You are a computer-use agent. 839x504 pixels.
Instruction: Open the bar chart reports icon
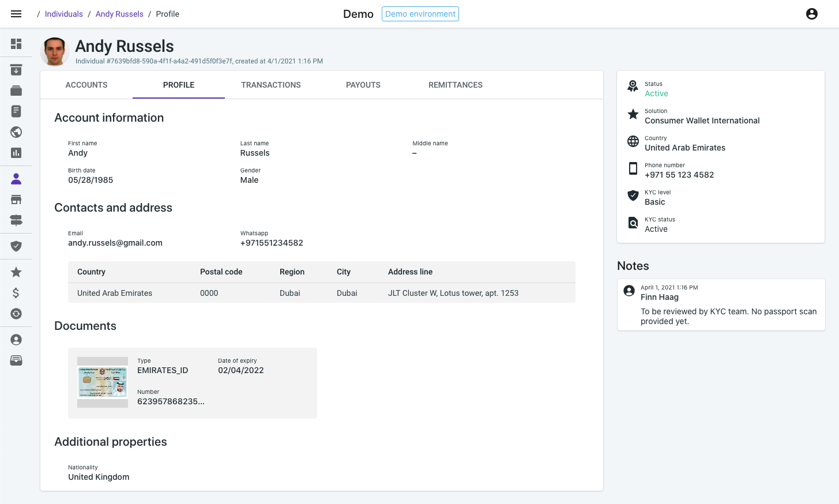16,153
